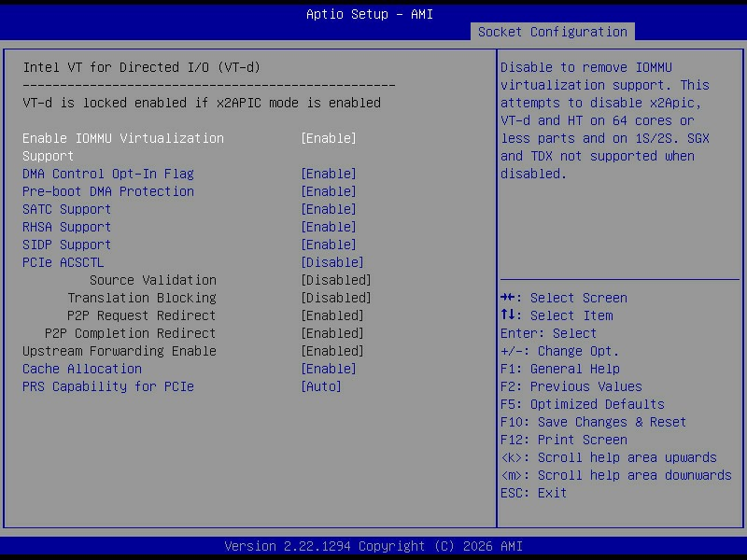Click the <k> Scroll help area upwards hint
Viewport: 747px width, 560px height.
coord(609,457)
